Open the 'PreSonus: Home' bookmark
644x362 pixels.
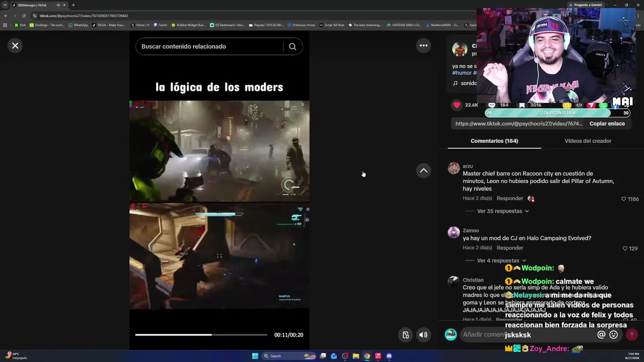pos(301,25)
